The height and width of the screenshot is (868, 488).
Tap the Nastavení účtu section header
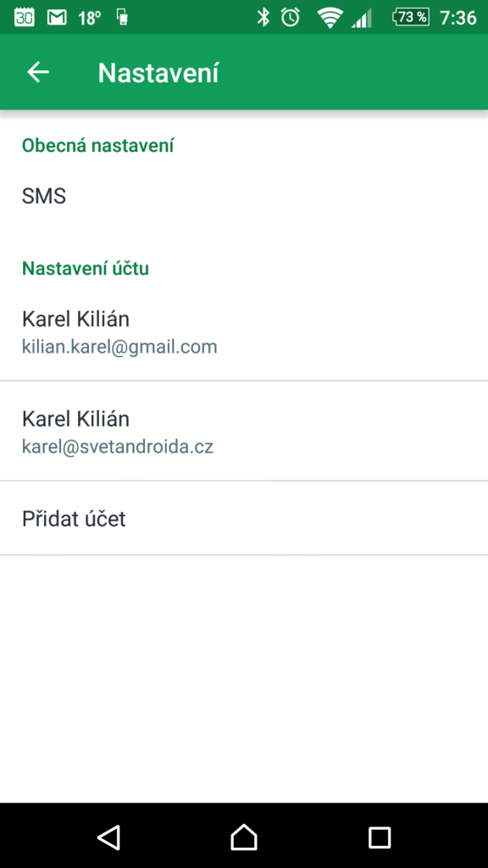pyautogui.click(x=86, y=269)
